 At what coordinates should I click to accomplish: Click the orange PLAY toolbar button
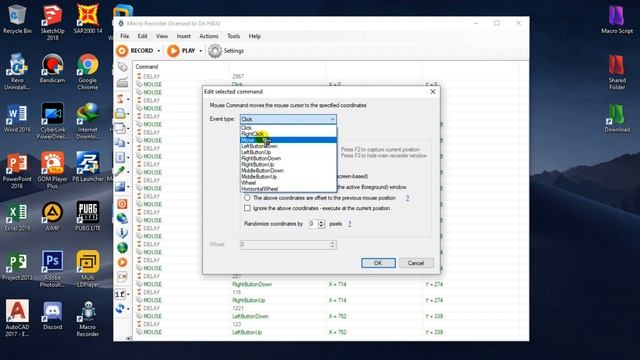coord(181,51)
